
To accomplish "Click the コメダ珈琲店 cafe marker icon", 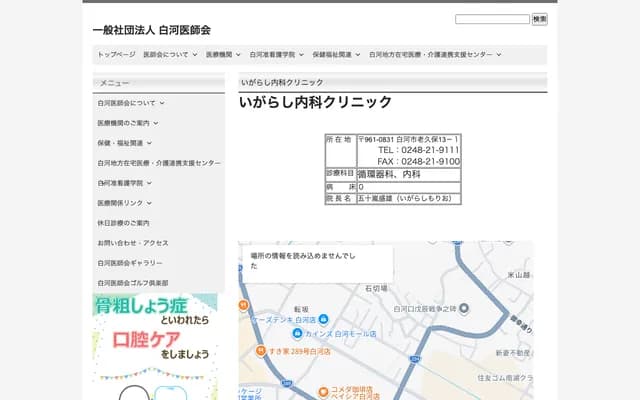I will click(323, 392).
